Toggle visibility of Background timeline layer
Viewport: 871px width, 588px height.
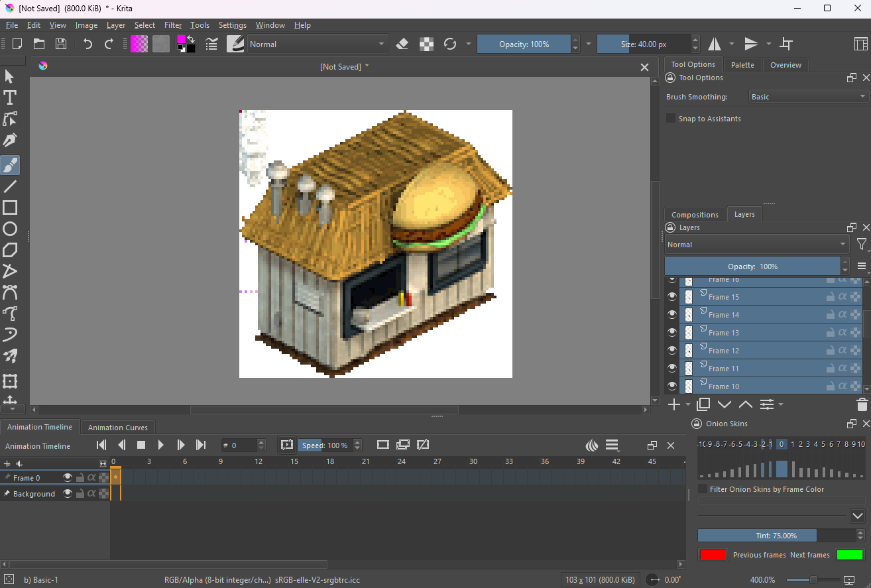(68, 494)
